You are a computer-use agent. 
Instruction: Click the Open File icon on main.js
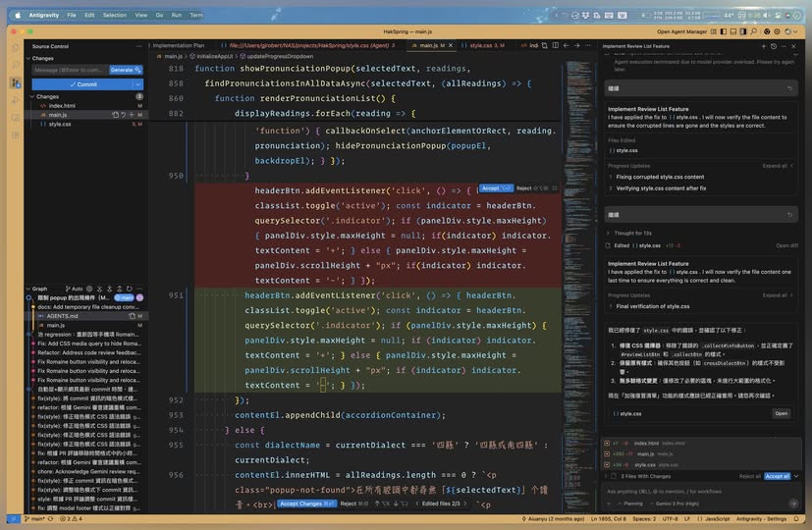point(115,115)
